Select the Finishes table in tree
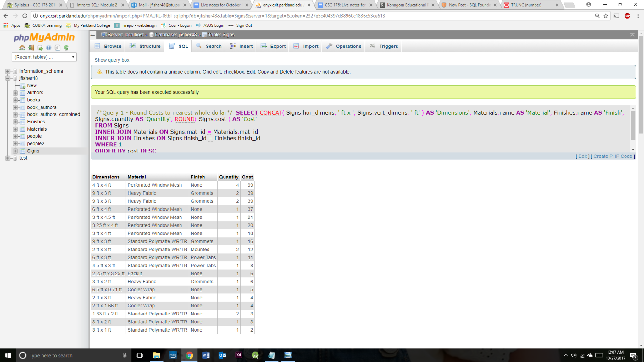644x362 pixels. click(x=36, y=122)
